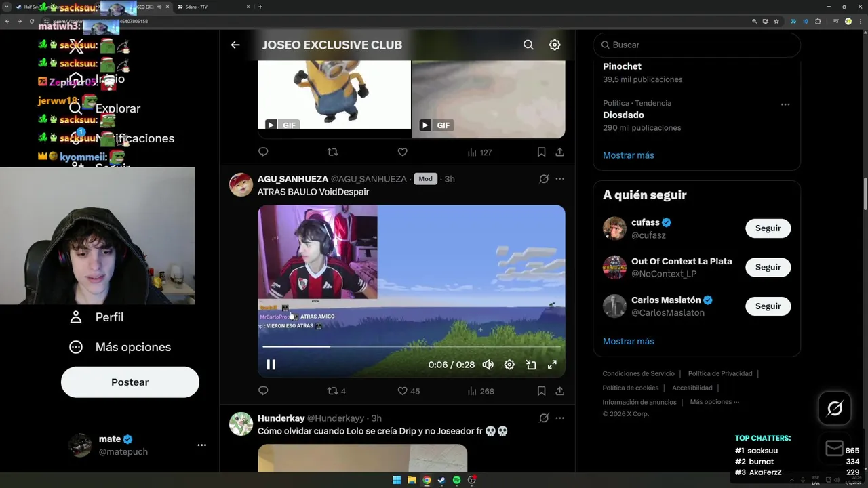
Task: Open Steam from the taskbar
Action: click(441, 480)
